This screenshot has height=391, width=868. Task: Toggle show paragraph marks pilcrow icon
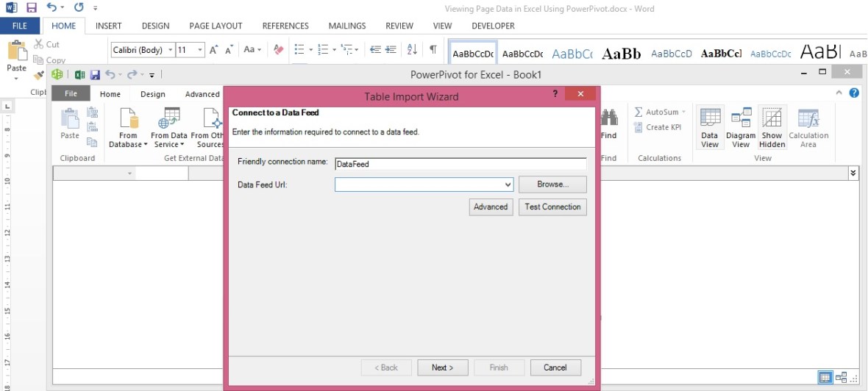[433, 50]
